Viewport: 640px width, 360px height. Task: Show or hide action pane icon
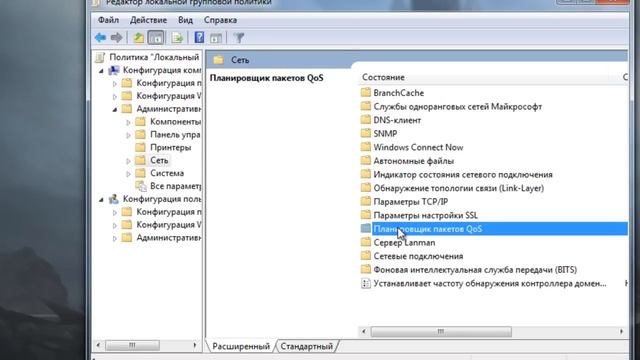click(216, 38)
